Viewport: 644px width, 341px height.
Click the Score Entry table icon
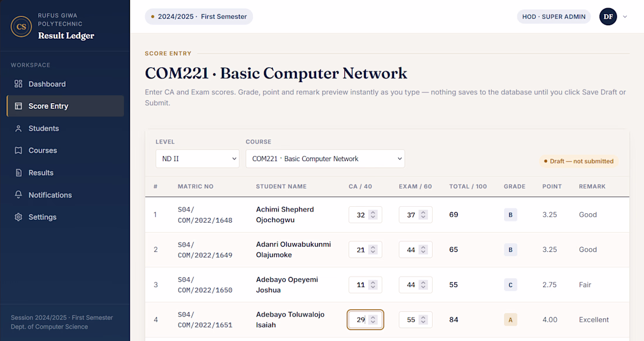(x=19, y=106)
